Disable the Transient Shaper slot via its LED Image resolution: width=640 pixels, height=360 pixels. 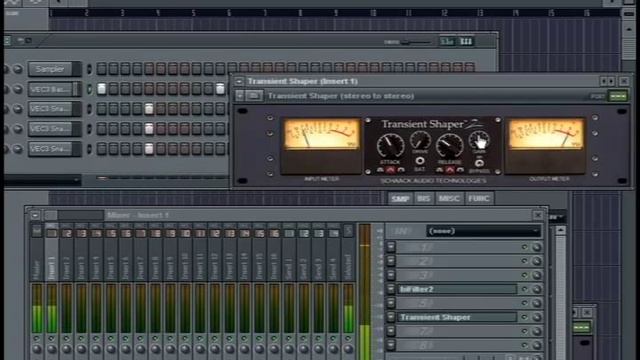524,317
